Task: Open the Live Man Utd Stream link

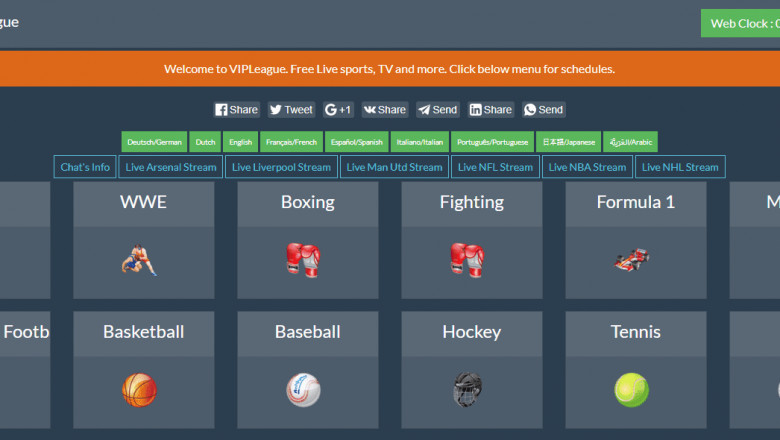Action: coord(394,167)
